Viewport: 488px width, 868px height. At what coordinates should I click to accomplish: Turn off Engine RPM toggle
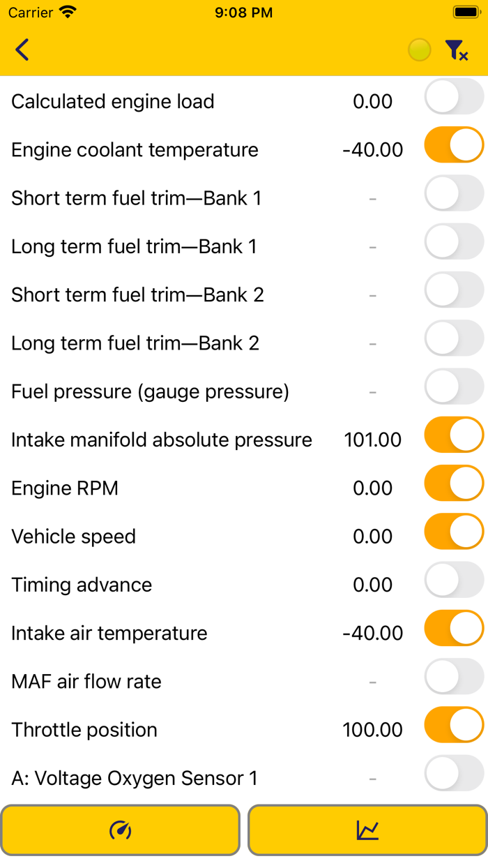454,484
